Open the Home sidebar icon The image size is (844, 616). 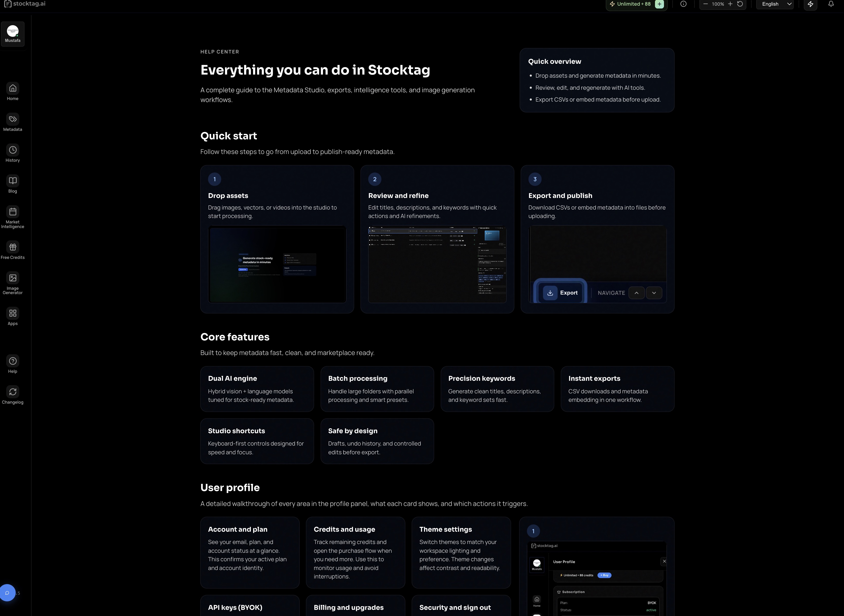(13, 88)
